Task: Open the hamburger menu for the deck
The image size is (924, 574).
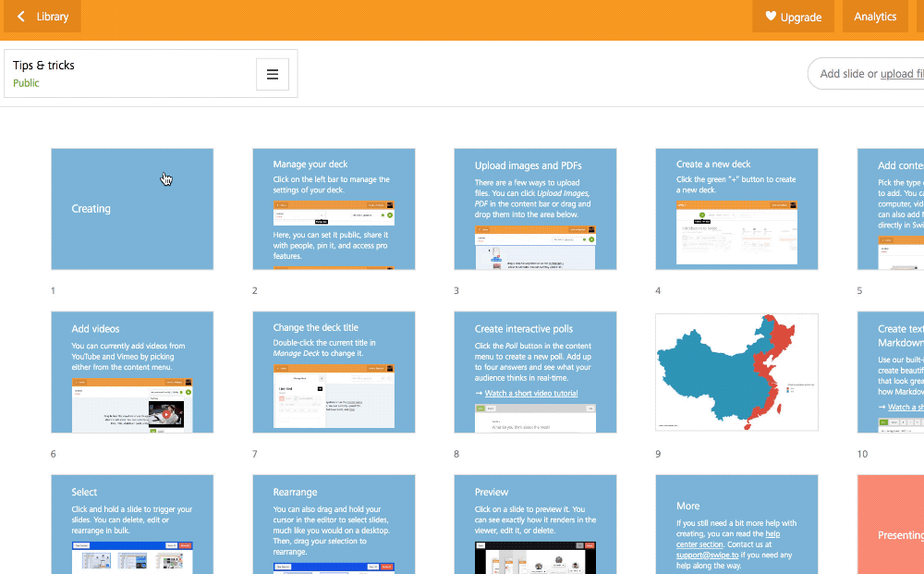Action: click(x=273, y=75)
